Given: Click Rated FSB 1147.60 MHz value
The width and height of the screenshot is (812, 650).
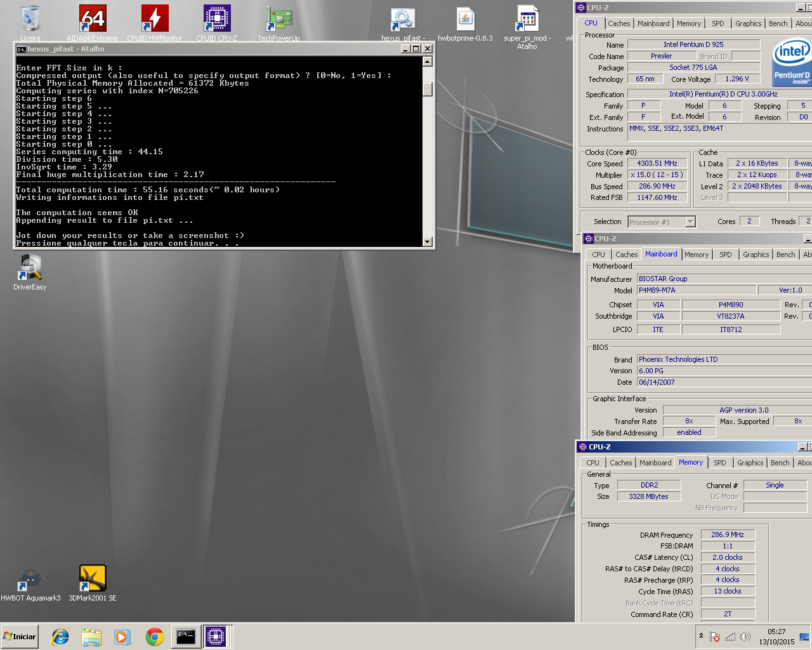Looking at the screenshot, I should [657, 197].
